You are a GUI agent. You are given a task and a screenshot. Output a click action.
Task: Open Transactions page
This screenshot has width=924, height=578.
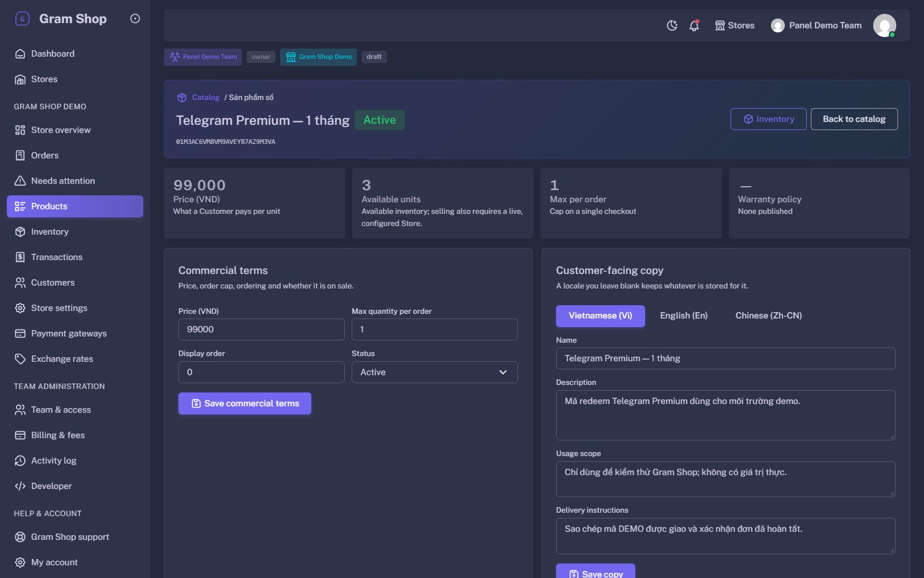tap(75, 257)
